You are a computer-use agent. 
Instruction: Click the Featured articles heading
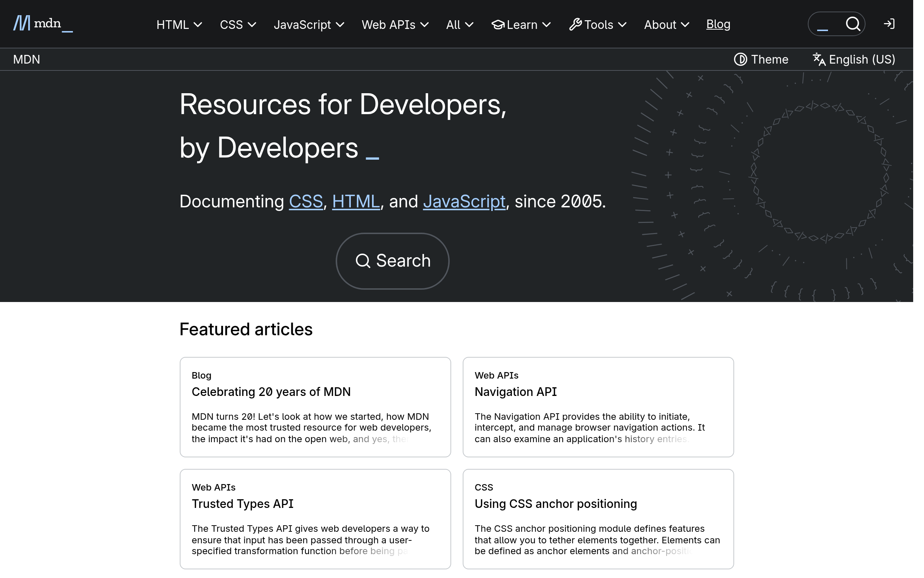pos(246,329)
